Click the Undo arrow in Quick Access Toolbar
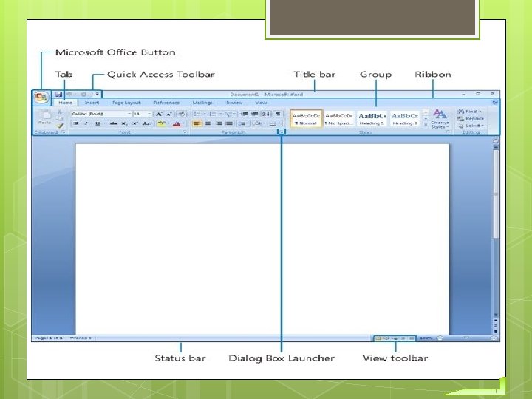 (69, 95)
